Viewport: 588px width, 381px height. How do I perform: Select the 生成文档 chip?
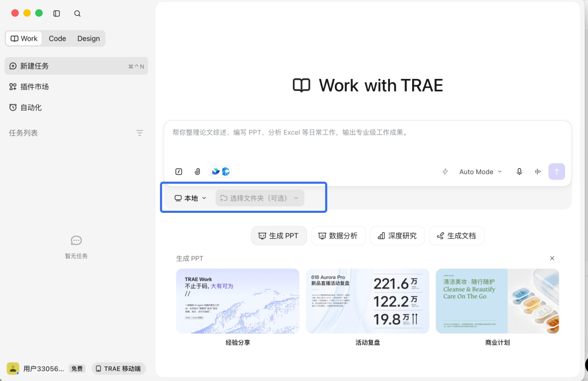[x=456, y=236]
